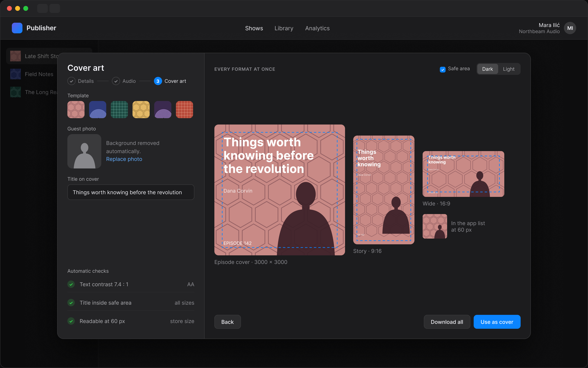The width and height of the screenshot is (588, 368).
Task: Click the Details step checkmark icon
Action: pos(71,81)
